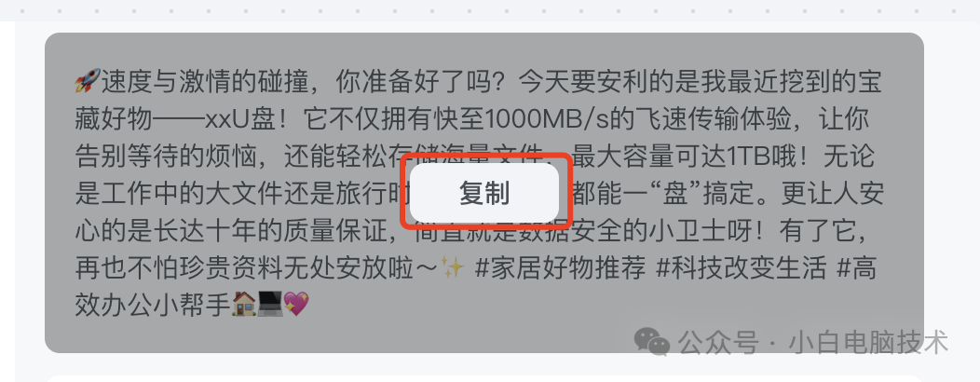Click the 公众号 label in watermark
Viewport: 980px width, 382px height.
pyautogui.click(x=718, y=342)
